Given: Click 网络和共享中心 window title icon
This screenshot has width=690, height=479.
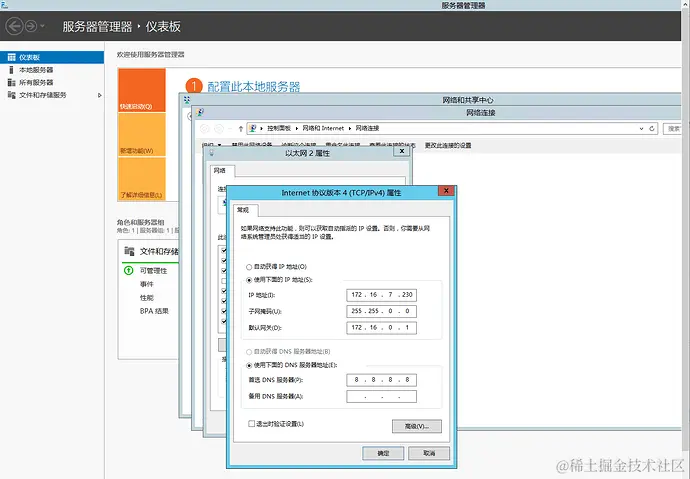Looking at the screenshot, I should point(187,100).
